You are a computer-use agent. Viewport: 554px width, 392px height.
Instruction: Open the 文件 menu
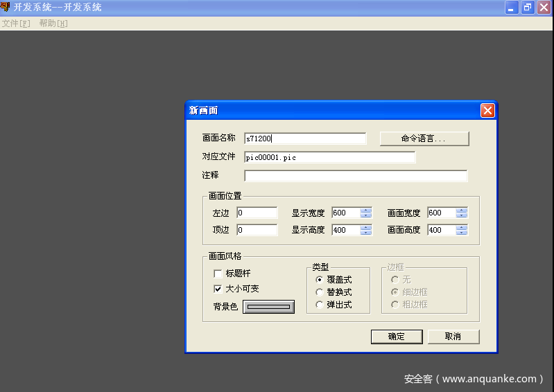(15, 24)
